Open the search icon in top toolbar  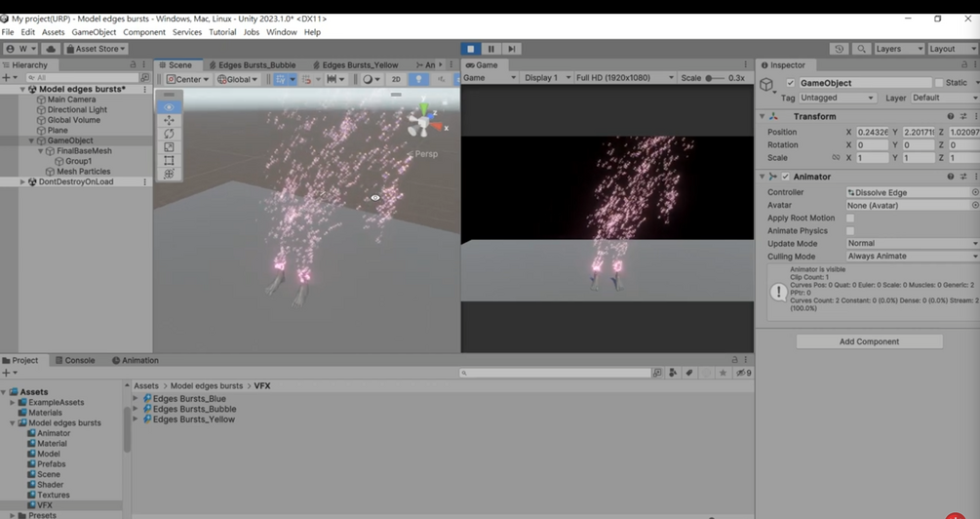pos(861,49)
